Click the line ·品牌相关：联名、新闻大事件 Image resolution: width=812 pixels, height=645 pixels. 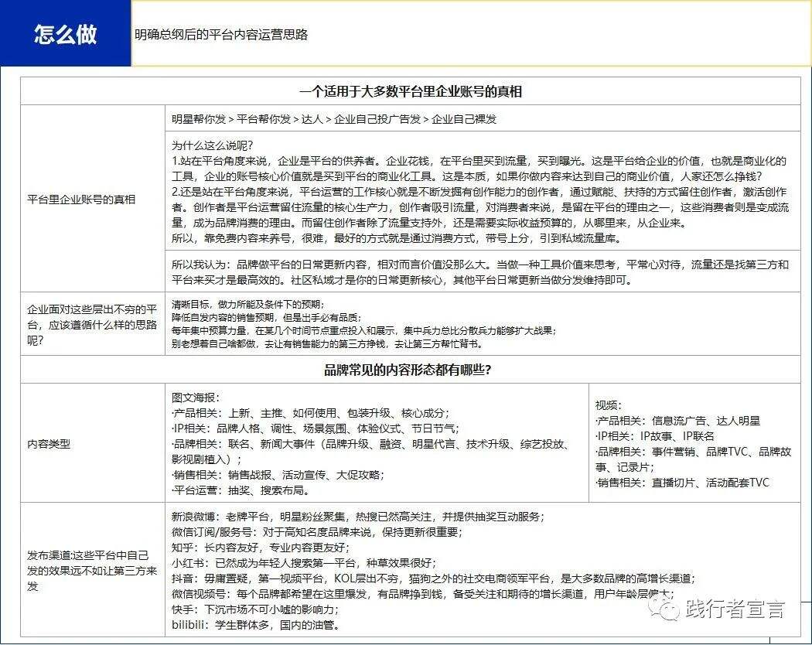click(372, 452)
